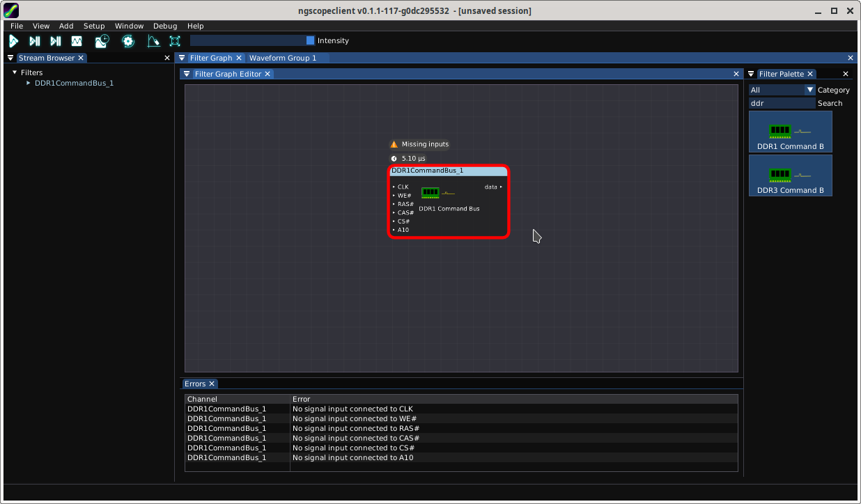
Task: Click the single trigger toolbar icon
Action: (x=34, y=41)
